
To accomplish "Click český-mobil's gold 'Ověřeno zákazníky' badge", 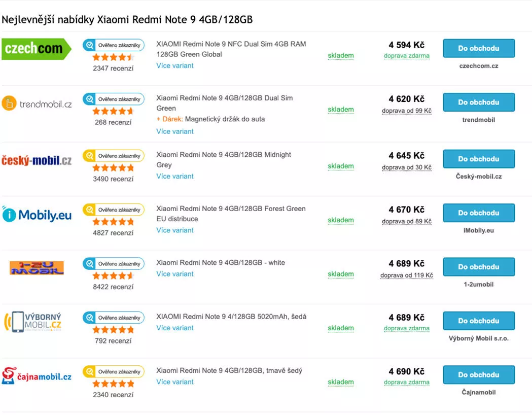I will pyautogui.click(x=114, y=156).
